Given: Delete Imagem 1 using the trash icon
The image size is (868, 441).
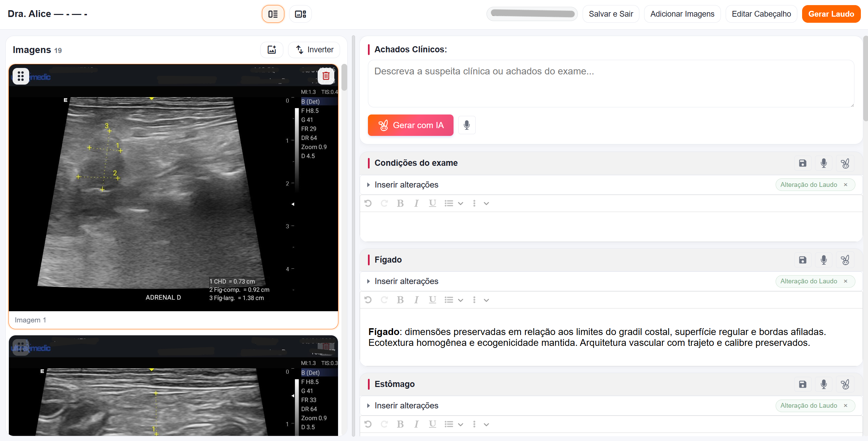Looking at the screenshot, I should 326,76.
